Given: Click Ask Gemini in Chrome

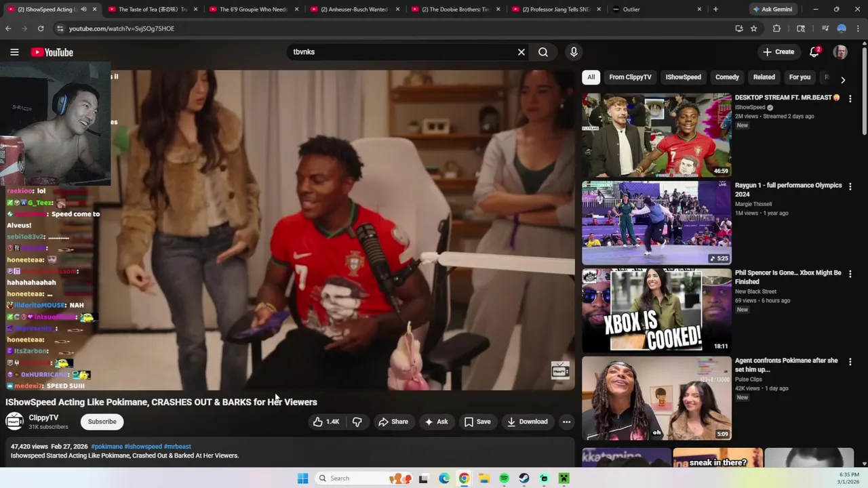Looking at the screenshot, I should [x=772, y=9].
